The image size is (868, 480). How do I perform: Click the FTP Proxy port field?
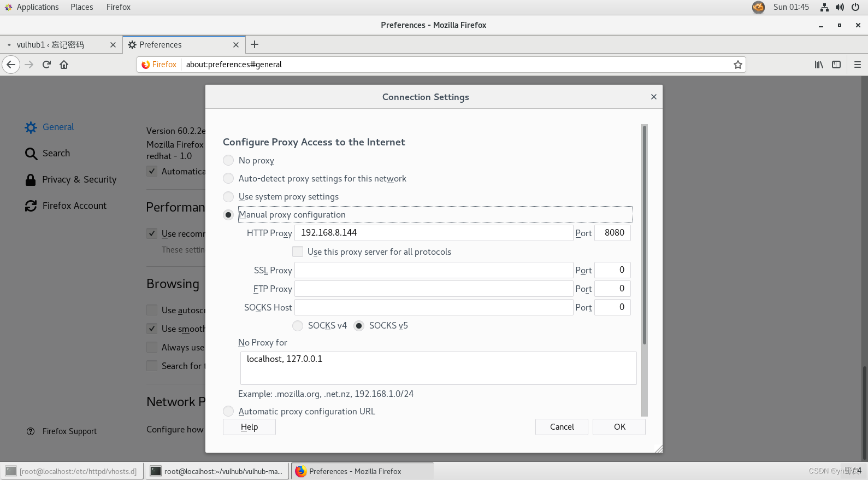pos(612,289)
